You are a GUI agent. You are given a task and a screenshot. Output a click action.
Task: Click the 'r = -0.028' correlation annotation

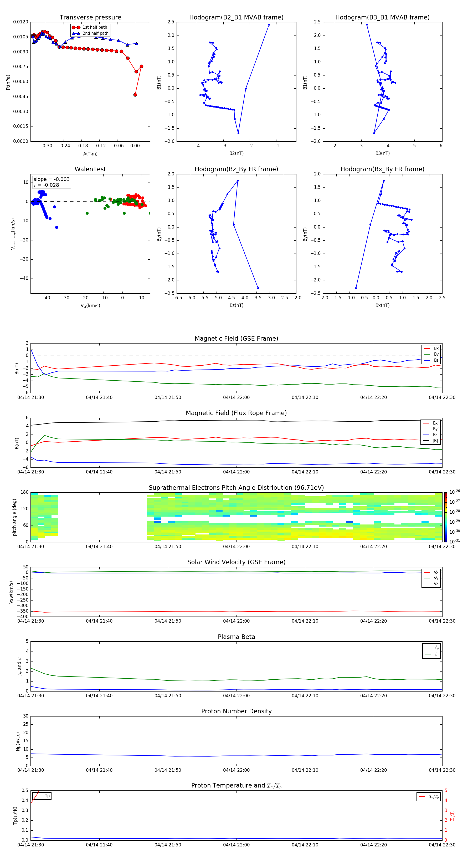(x=47, y=185)
